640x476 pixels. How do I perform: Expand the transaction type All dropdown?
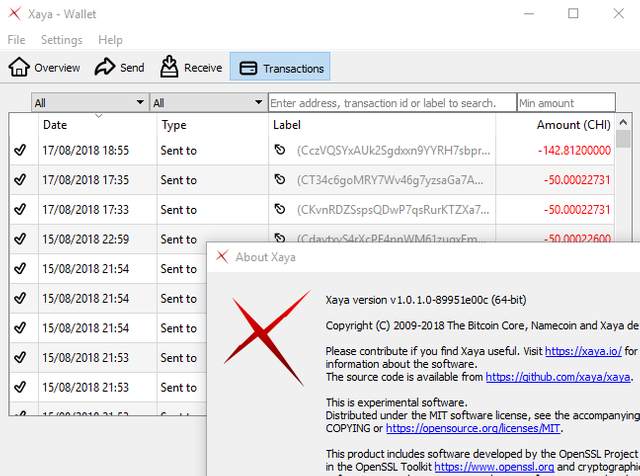[x=208, y=102]
